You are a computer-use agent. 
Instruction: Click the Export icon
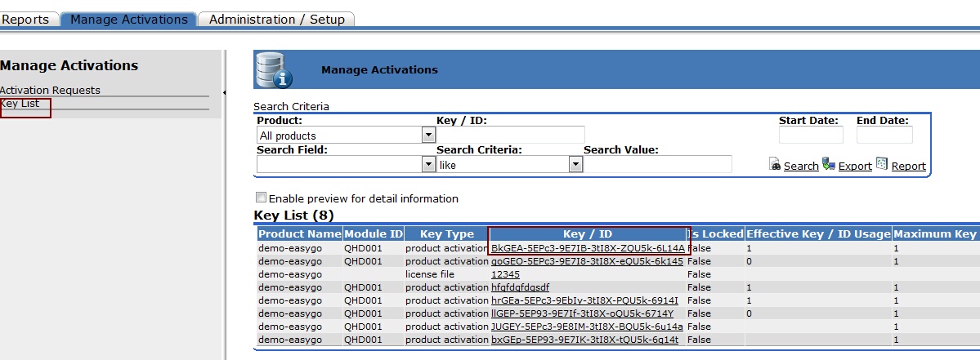coord(829,164)
